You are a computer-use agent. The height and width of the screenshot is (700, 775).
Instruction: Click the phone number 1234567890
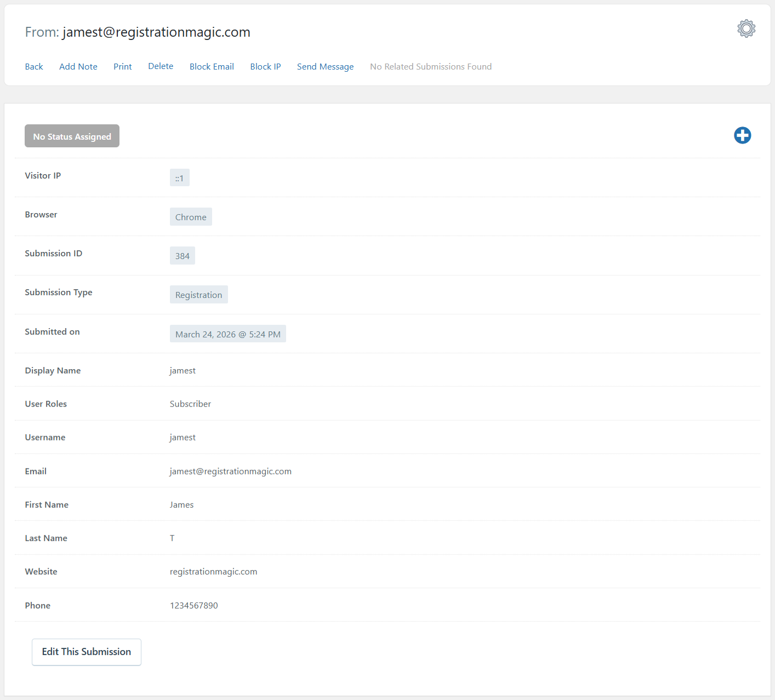point(193,605)
